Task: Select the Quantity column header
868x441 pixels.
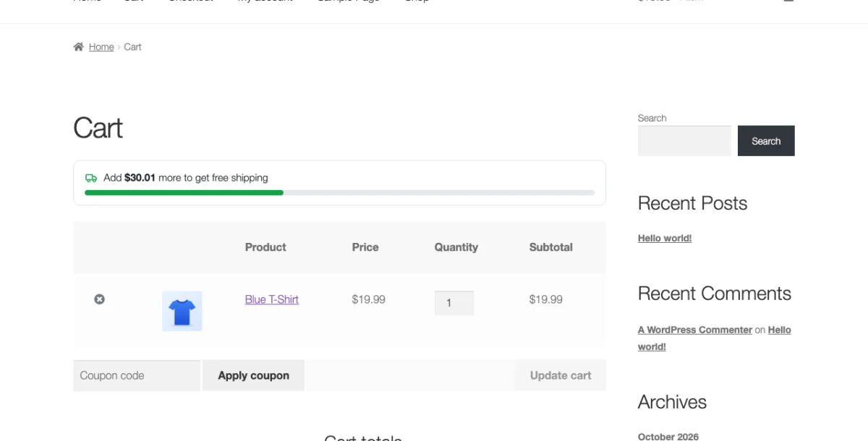Action: 456,247
